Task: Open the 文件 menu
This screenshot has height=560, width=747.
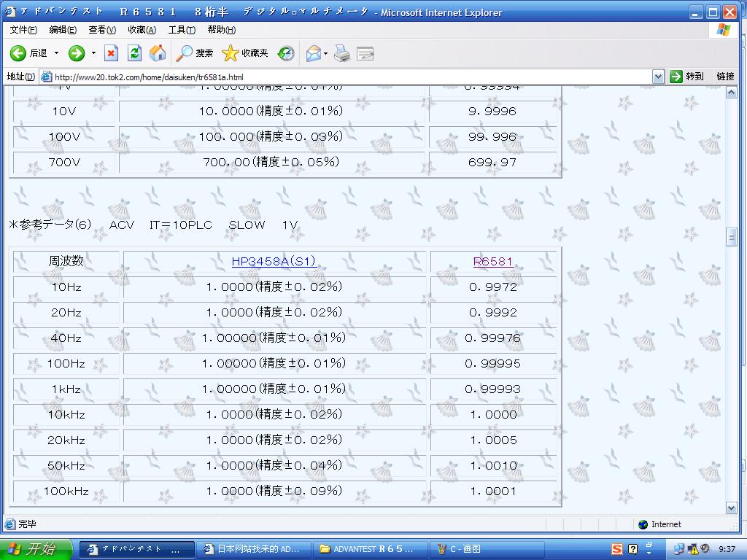Action: (x=23, y=29)
